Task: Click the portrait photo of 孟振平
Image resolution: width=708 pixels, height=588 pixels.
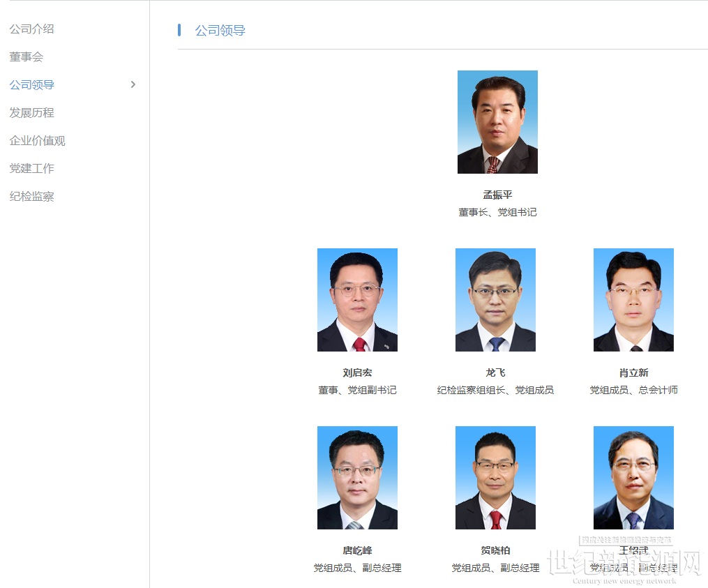Action: (x=497, y=122)
